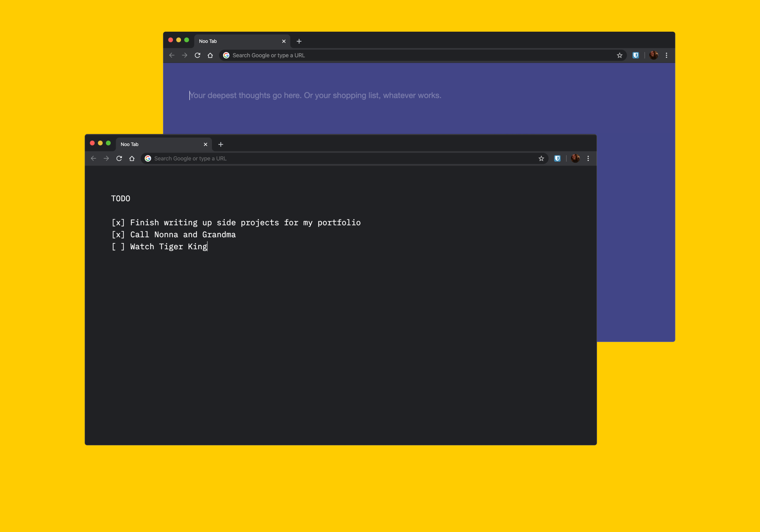
Task: Click bookmark star in front window address bar
Action: coord(541,158)
